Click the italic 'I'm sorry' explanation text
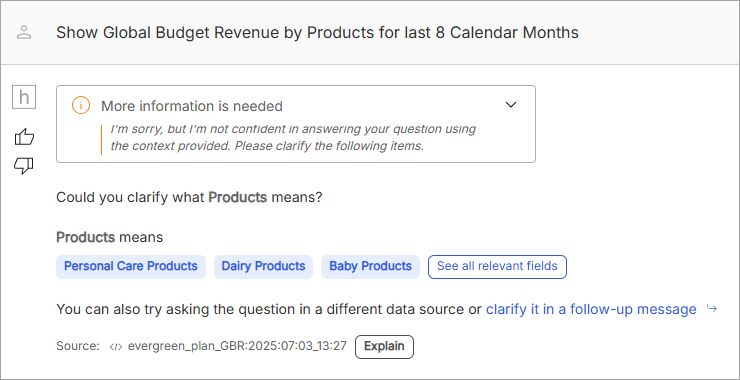 click(293, 137)
